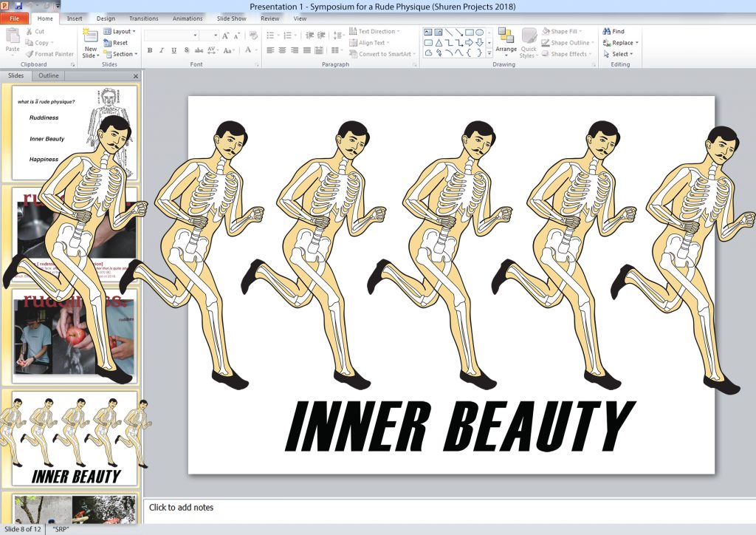This screenshot has width=756, height=535.
Task: Click the Increase Font Size icon
Action: (226, 35)
